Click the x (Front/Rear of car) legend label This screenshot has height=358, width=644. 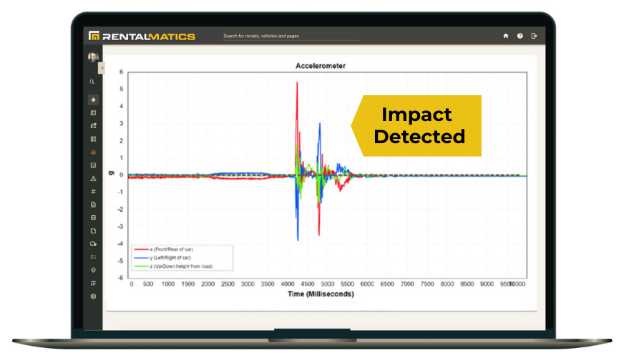pos(171,249)
